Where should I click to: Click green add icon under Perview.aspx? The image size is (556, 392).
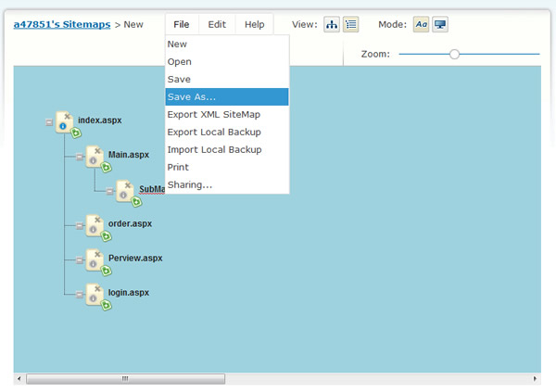coord(106,271)
